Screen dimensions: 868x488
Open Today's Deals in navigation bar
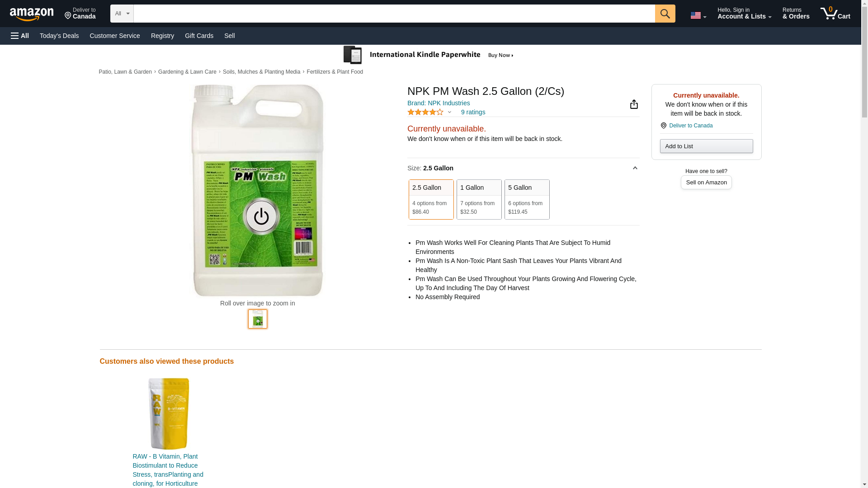[x=59, y=36]
